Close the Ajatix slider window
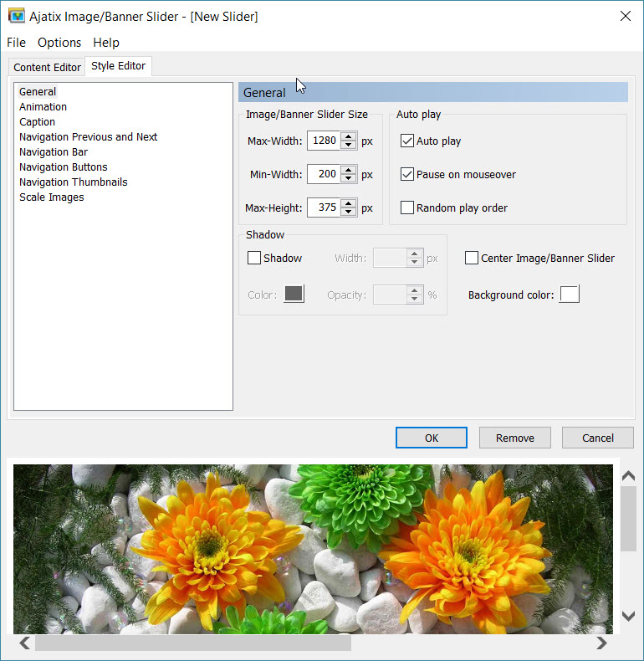644x661 pixels. (x=626, y=17)
